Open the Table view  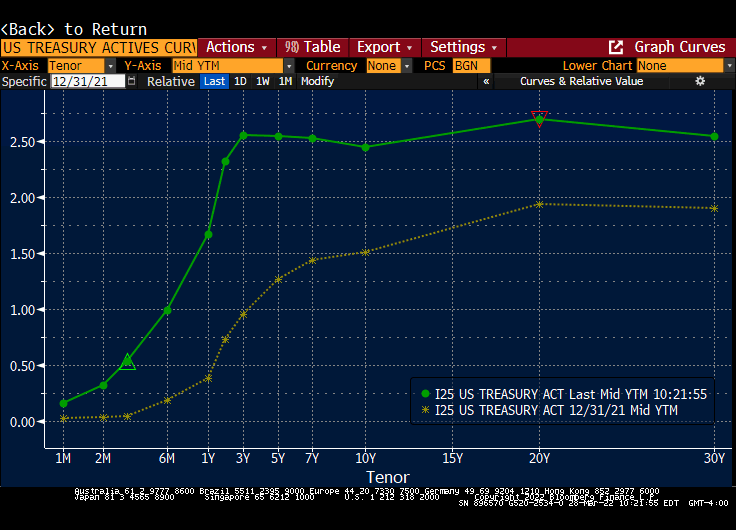click(x=313, y=47)
